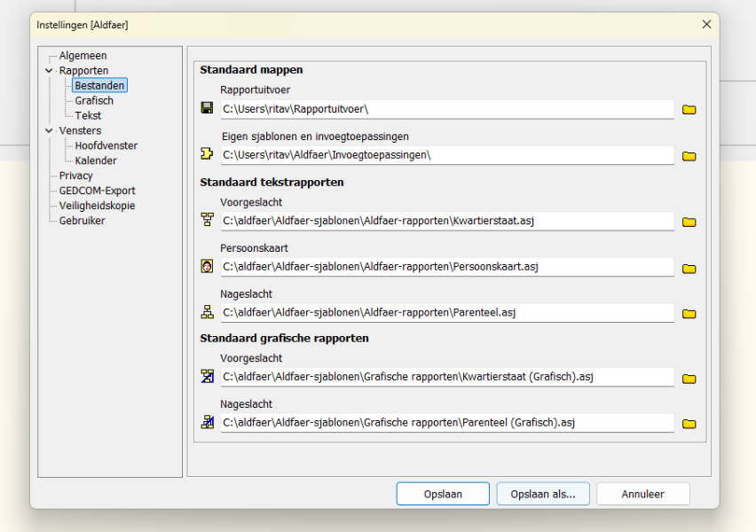
Task: Select the Privacy settings item
Action: (76, 176)
